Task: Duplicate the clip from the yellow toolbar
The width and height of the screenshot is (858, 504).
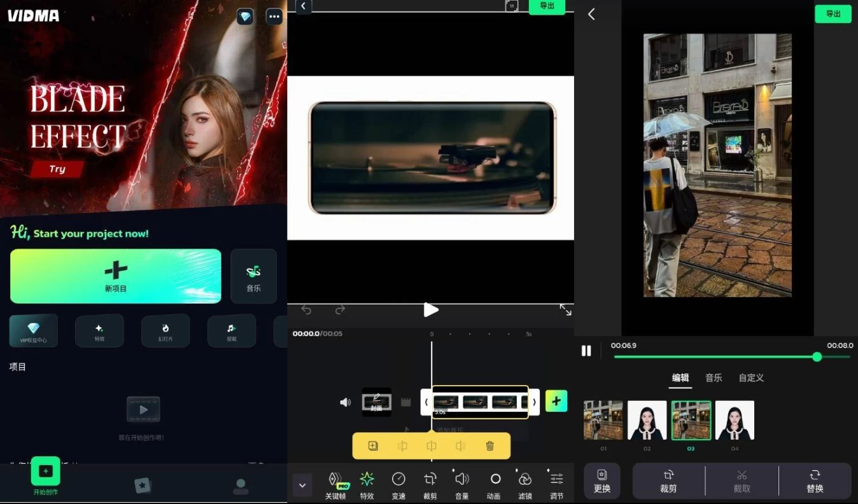Action: pyautogui.click(x=373, y=446)
